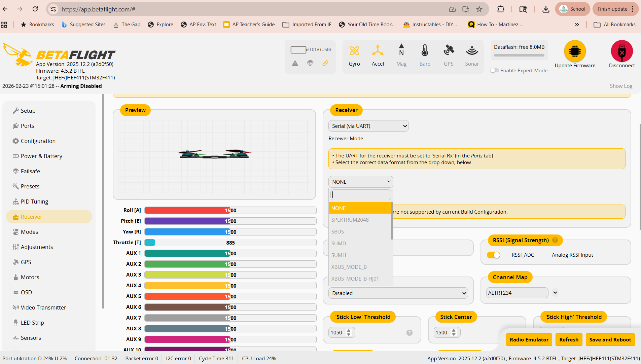This screenshot has height=364, width=641.
Task: Click the Update Firmware chip icon
Action: pyautogui.click(x=575, y=51)
